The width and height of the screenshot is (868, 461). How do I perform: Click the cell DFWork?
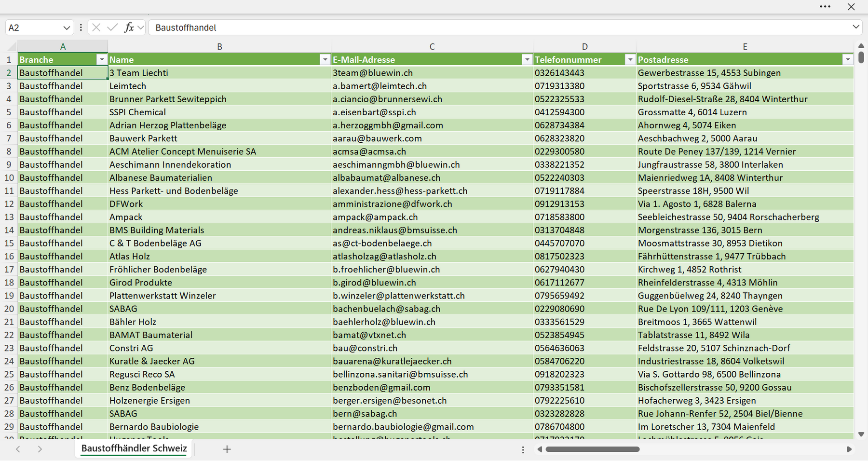[219, 204]
